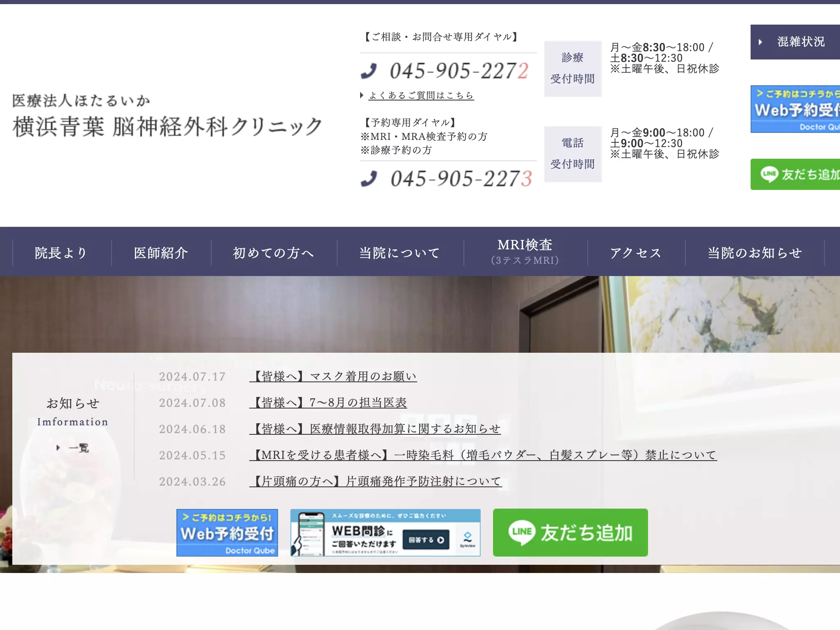Image resolution: width=840 pixels, height=630 pixels.
Task: Go to アクセス navigation item
Action: click(636, 253)
